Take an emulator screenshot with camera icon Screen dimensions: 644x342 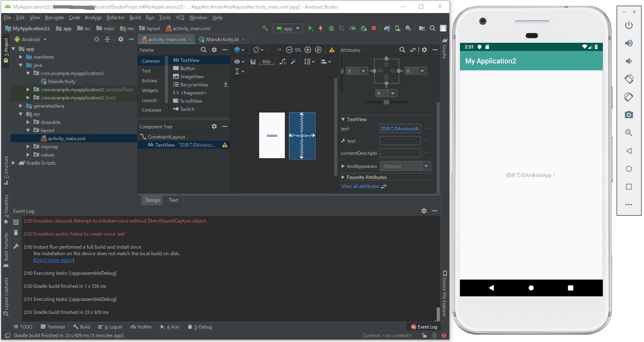pyautogui.click(x=629, y=115)
